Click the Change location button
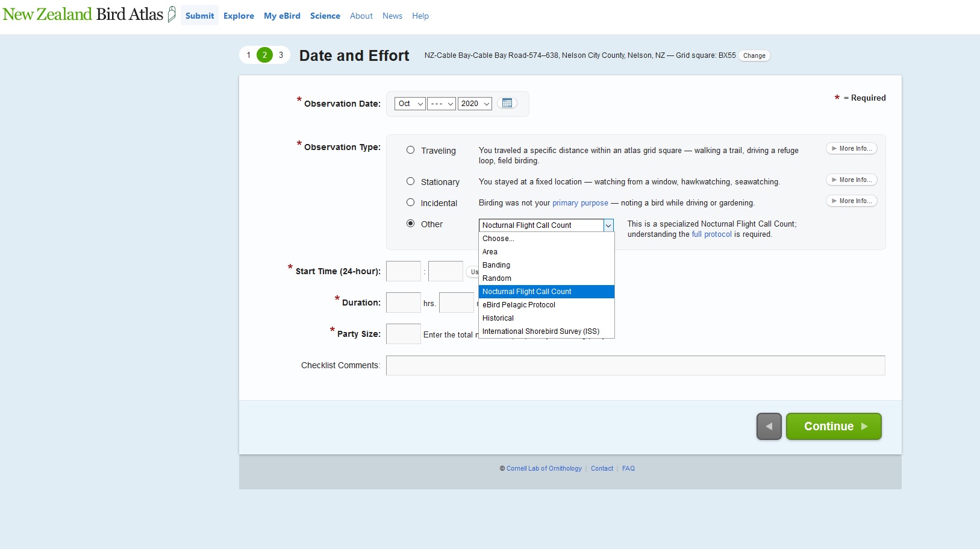The height and width of the screenshot is (549, 980). click(x=754, y=55)
